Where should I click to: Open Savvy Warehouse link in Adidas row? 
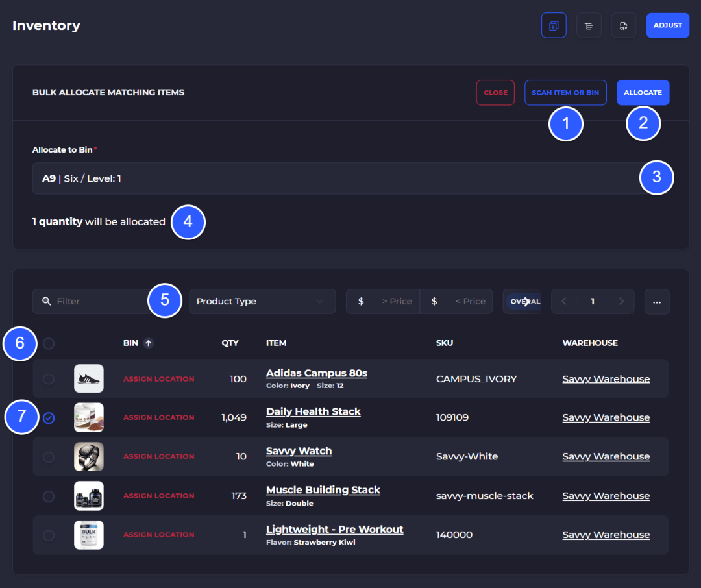606,379
